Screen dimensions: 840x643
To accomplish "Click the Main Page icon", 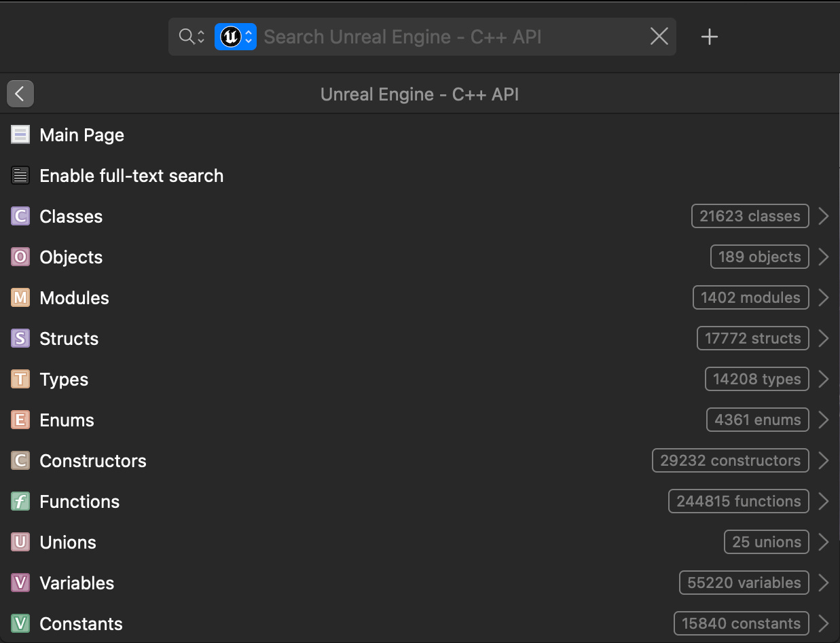I will coord(20,135).
